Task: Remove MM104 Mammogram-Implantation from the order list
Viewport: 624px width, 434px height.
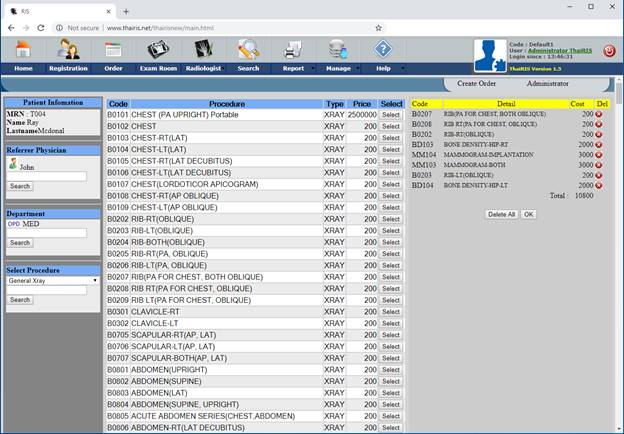Action: [x=599, y=155]
